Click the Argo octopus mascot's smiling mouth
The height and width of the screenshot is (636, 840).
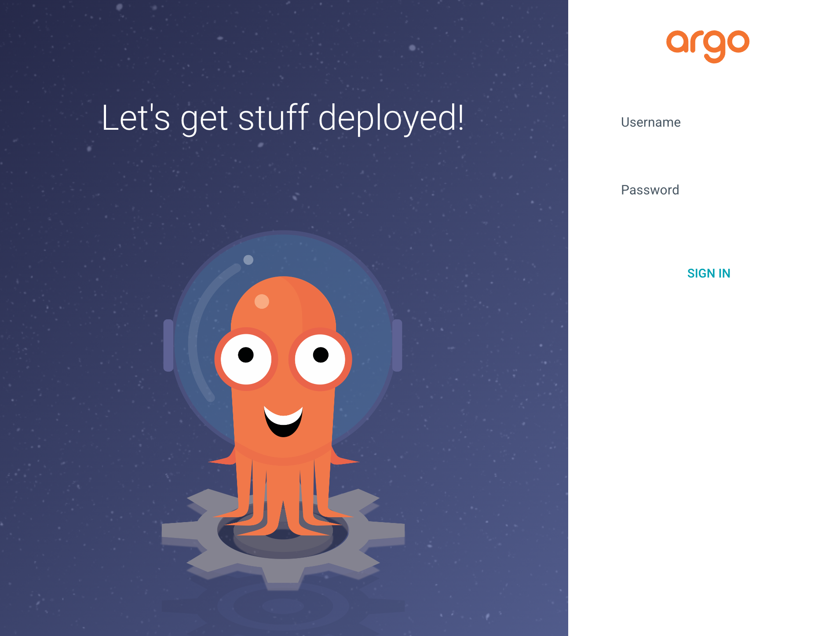coord(283,421)
